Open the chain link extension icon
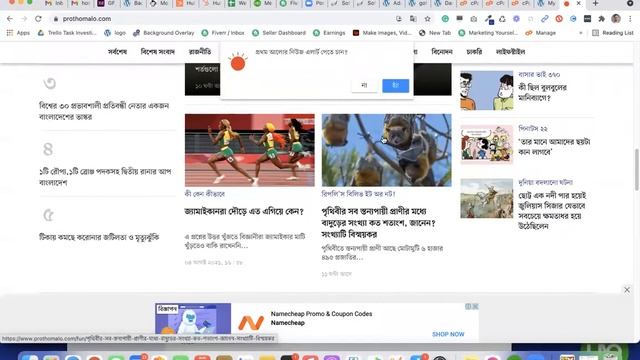Image resolution: width=640 pixels, height=360 pixels. click(544, 19)
